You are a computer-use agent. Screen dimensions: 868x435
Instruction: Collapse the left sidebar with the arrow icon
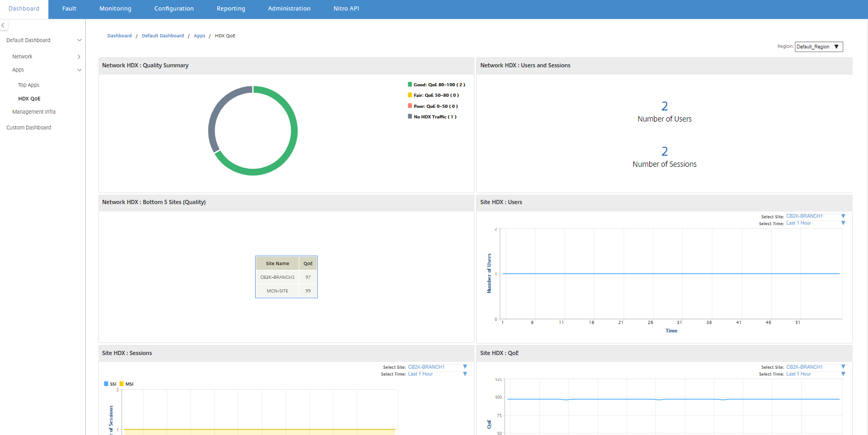pyautogui.click(x=3, y=25)
